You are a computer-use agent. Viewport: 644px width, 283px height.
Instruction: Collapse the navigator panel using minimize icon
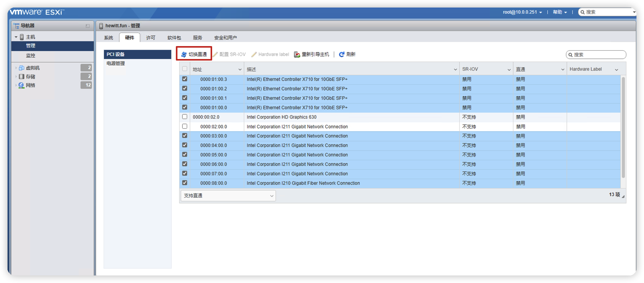coord(88,26)
